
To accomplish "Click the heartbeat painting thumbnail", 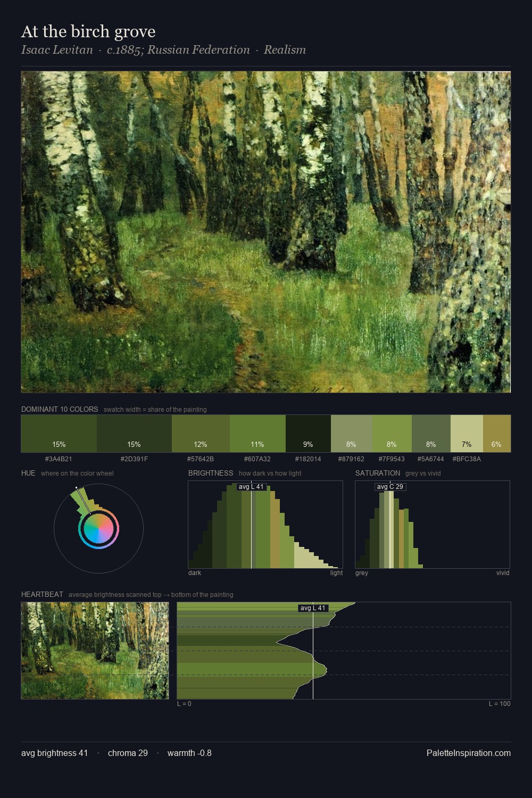I will [x=95, y=651].
